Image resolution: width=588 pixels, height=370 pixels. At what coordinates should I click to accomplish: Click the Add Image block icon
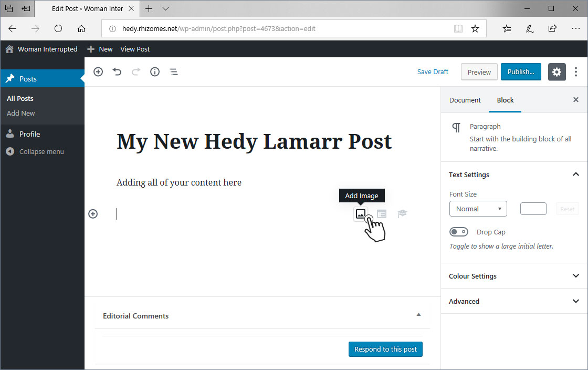(360, 214)
